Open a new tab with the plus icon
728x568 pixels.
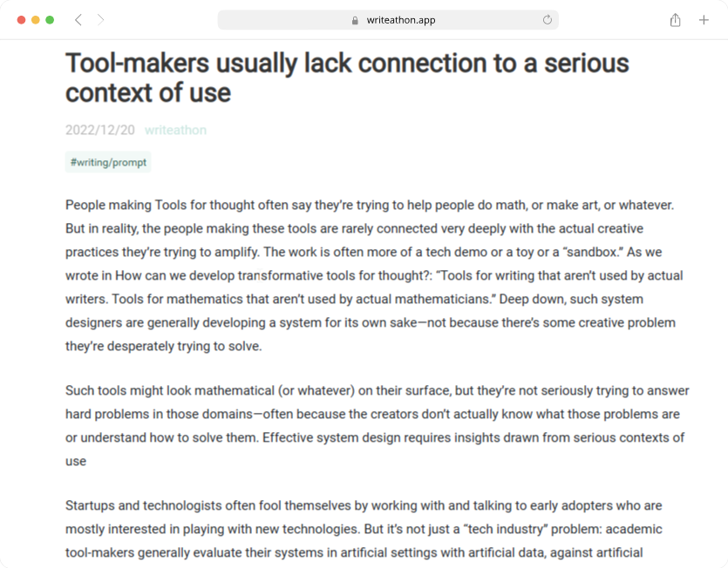click(704, 20)
